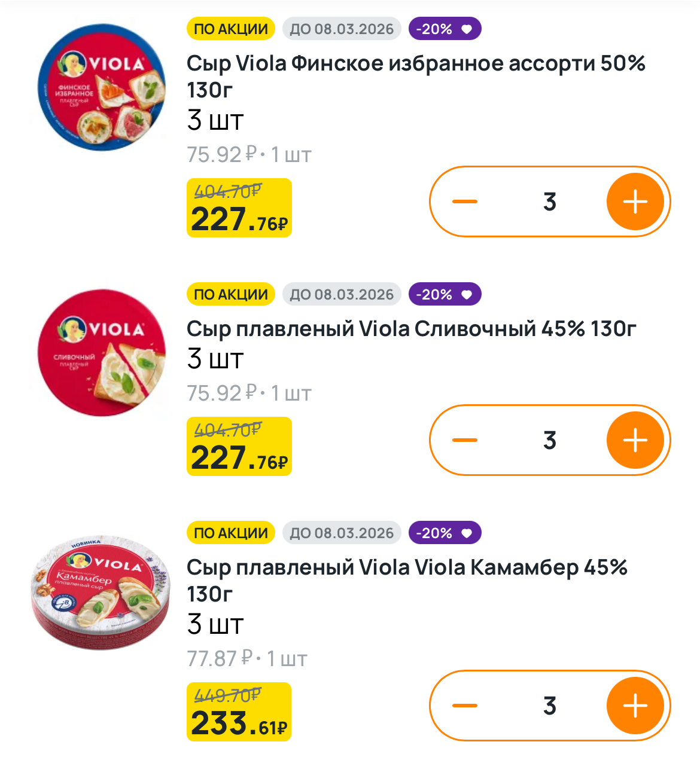Click the 227.76₽ price tag for Сливочный
The height and width of the screenshot is (757, 700).
pos(239,447)
